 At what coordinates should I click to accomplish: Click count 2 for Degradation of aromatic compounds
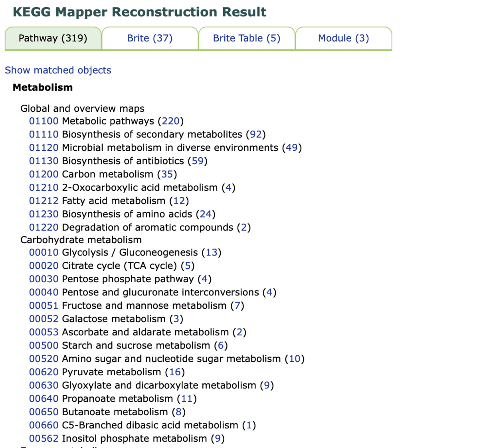click(244, 227)
